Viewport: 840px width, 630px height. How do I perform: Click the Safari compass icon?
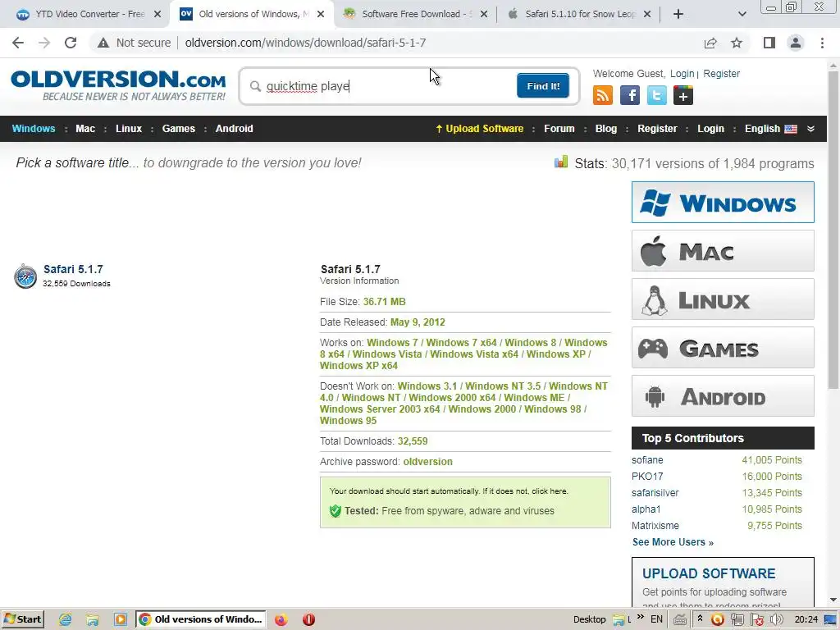[x=25, y=276]
